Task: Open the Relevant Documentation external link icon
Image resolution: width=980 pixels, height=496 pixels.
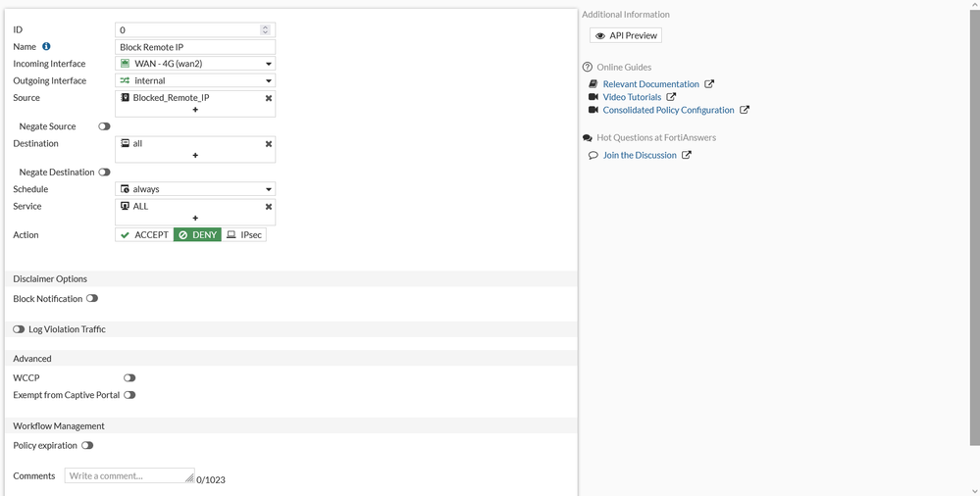Action: pyautogui.click(x=709, y=84)
